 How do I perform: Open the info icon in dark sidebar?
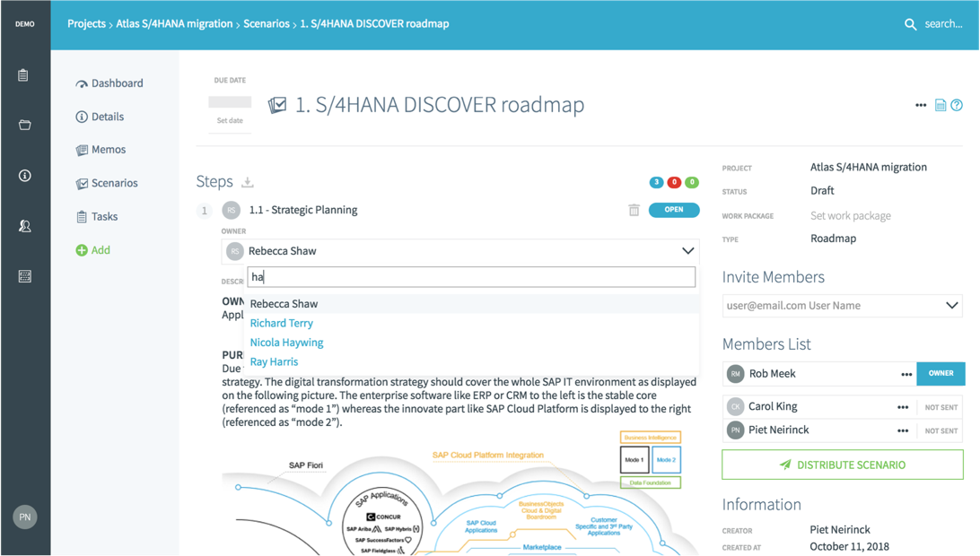pos(25,176)
